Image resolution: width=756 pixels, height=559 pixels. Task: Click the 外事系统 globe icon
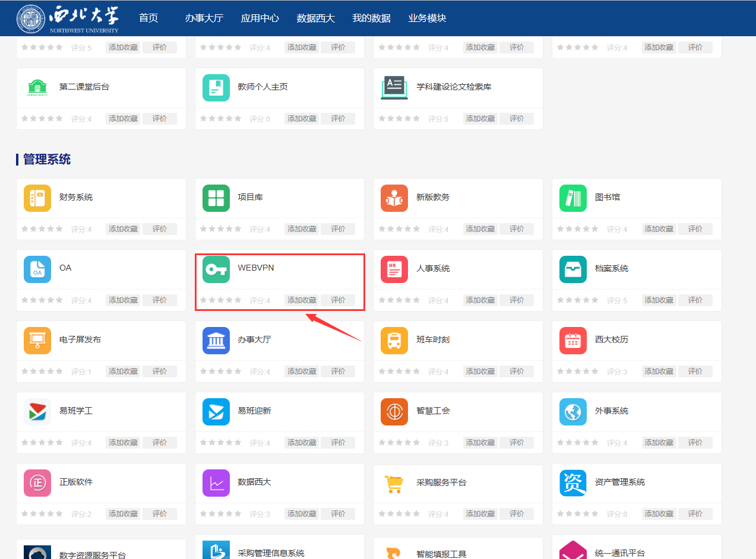click(572, 412)
